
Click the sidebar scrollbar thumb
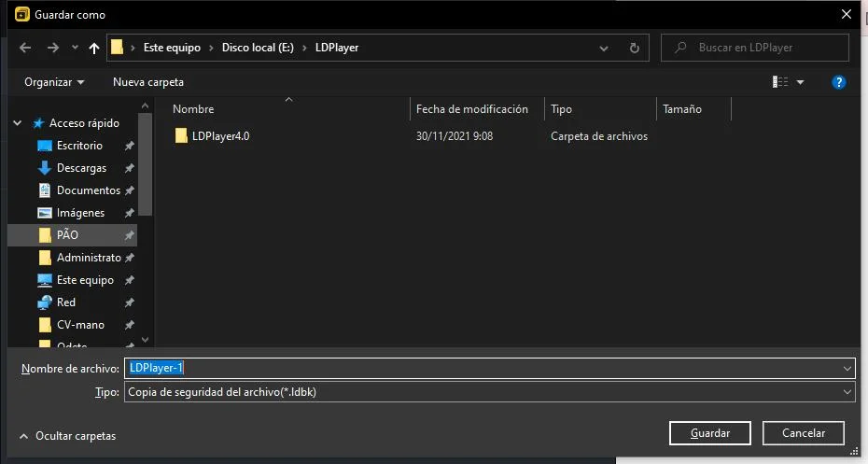(145, 164)
